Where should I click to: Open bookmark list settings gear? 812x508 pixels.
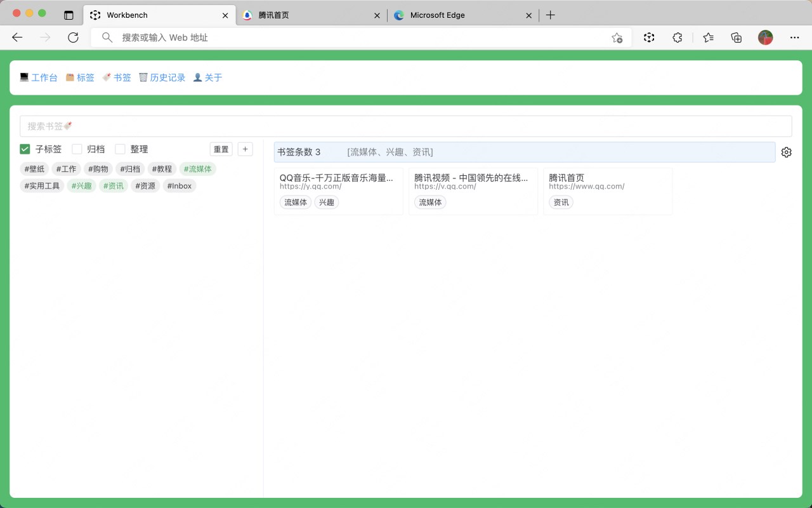pyautogui.click(x=787, y=152)
